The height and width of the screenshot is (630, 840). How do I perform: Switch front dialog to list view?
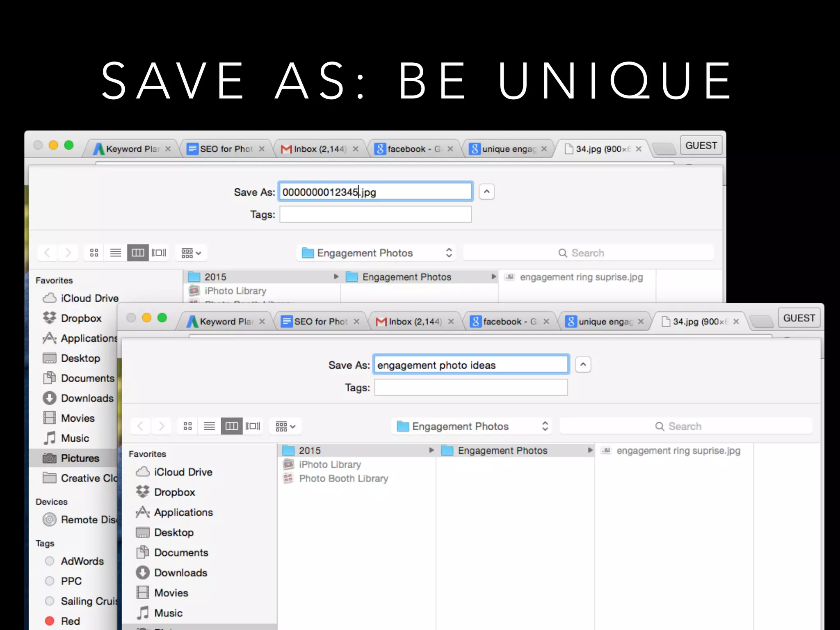coord(209,426)
